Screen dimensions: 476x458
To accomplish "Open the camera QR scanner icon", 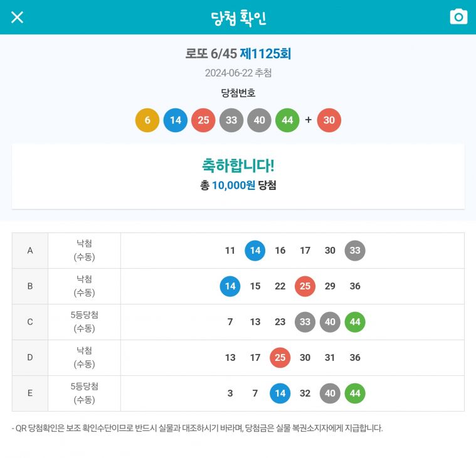I will coord(459,17).
